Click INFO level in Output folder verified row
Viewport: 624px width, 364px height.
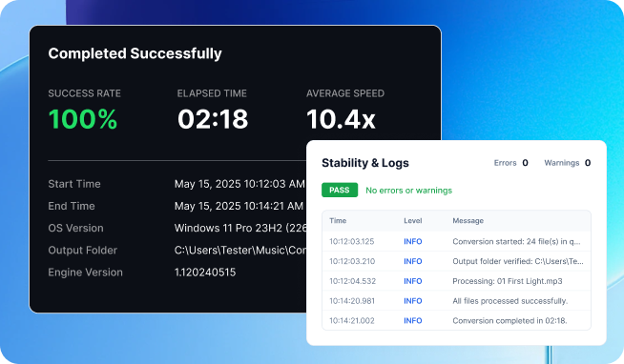pyautogui.click(x=413, y=261)
